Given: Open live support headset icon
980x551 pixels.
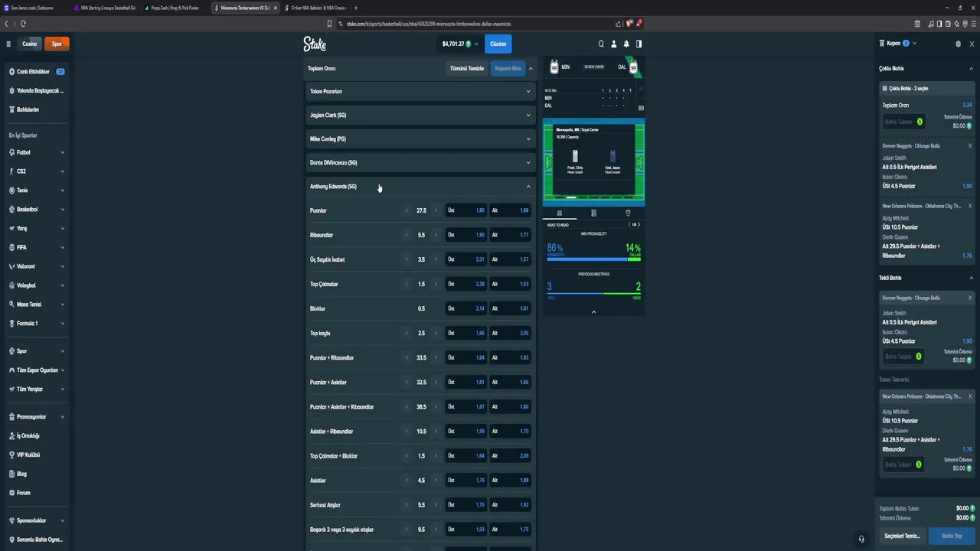Looking at the screenshot, I should pos(861,539).
